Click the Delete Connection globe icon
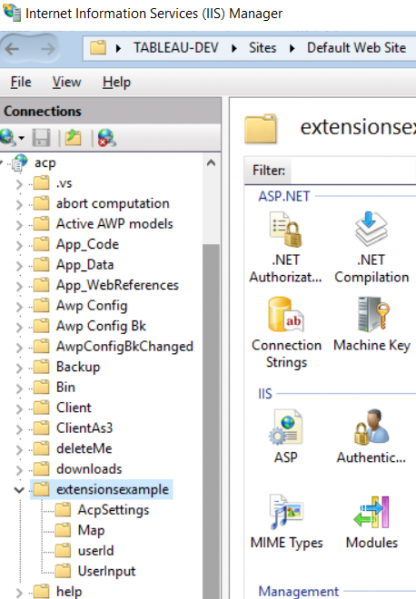 pyautogui.click(x=107, y=138)
